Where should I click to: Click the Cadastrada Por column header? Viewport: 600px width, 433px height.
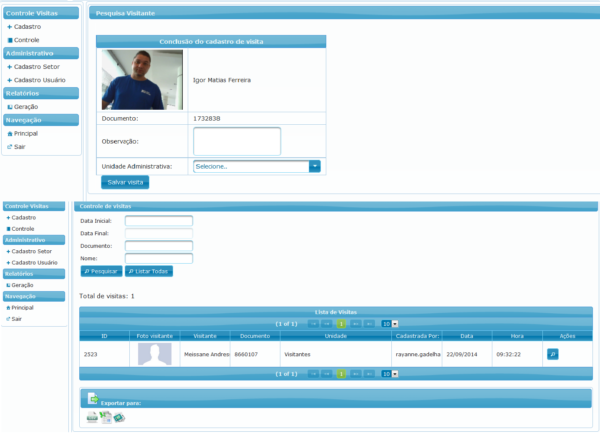tap(417, 336)
